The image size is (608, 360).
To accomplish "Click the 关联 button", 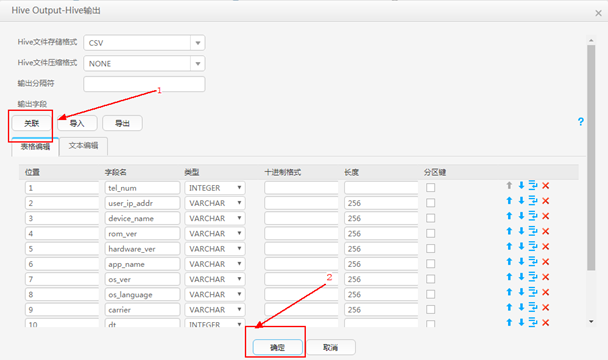I will click(31, 123).
